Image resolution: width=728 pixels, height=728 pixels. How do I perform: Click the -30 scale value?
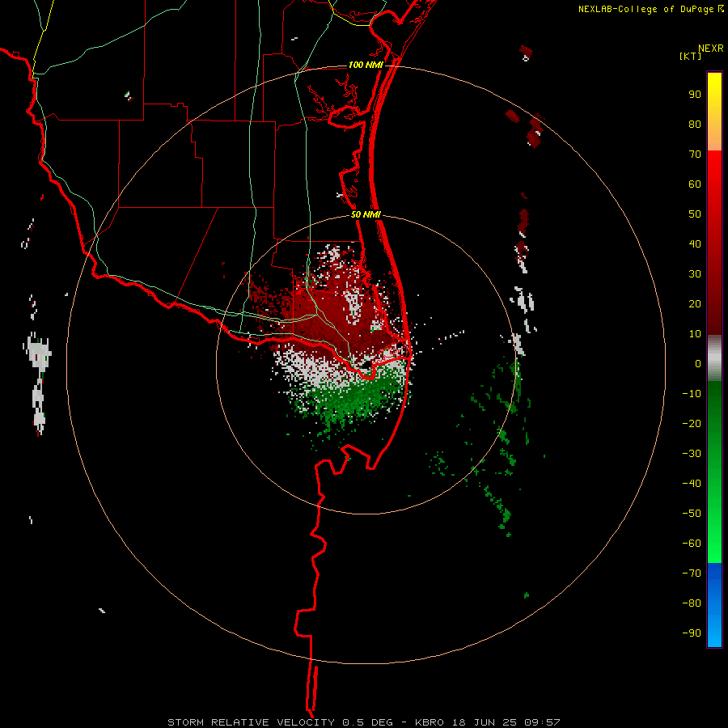pos(692,454)
